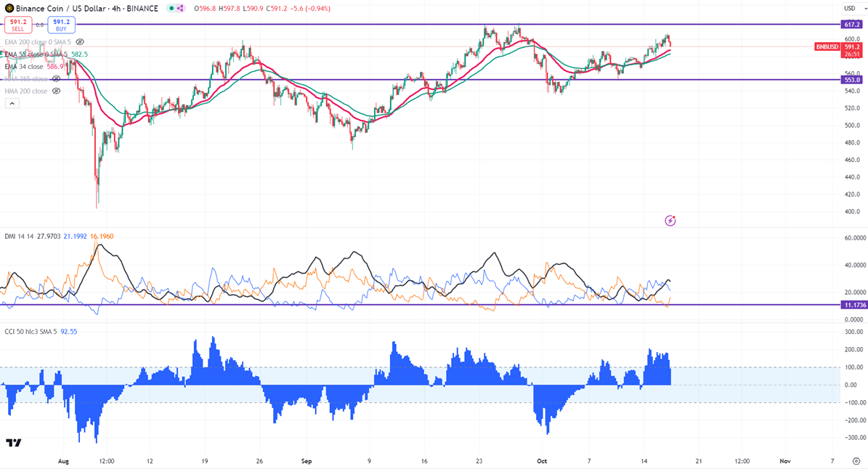Viewport: 868px width, 469px height.
Task: Click the 11.1736 line label in DMI pane
Action: pos(854,305)
